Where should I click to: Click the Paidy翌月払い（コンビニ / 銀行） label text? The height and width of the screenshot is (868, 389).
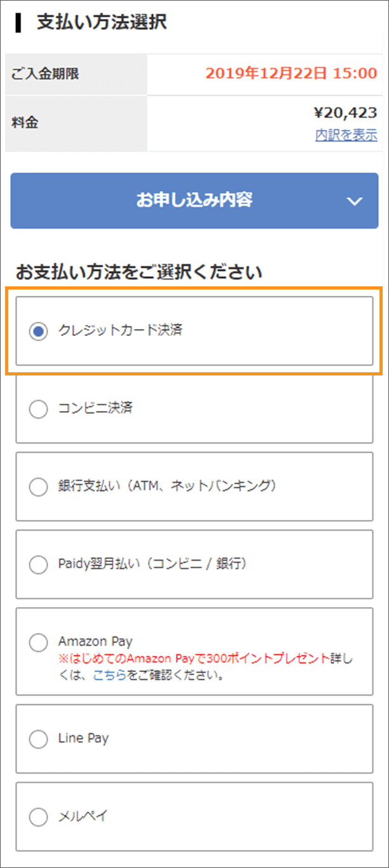(x=152, y=564)
